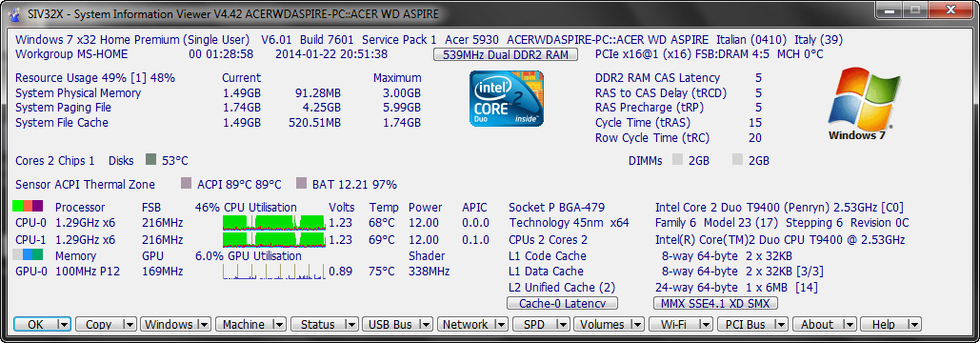Click the '46% CPU Utilisation' label
980x343 pixels.
pos(246,208)
